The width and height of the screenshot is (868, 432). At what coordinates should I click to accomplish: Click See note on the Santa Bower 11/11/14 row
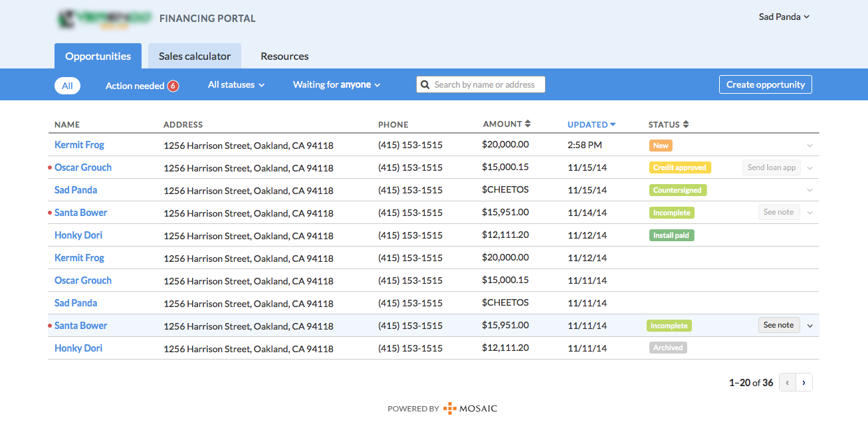click(x=779, y=325)
